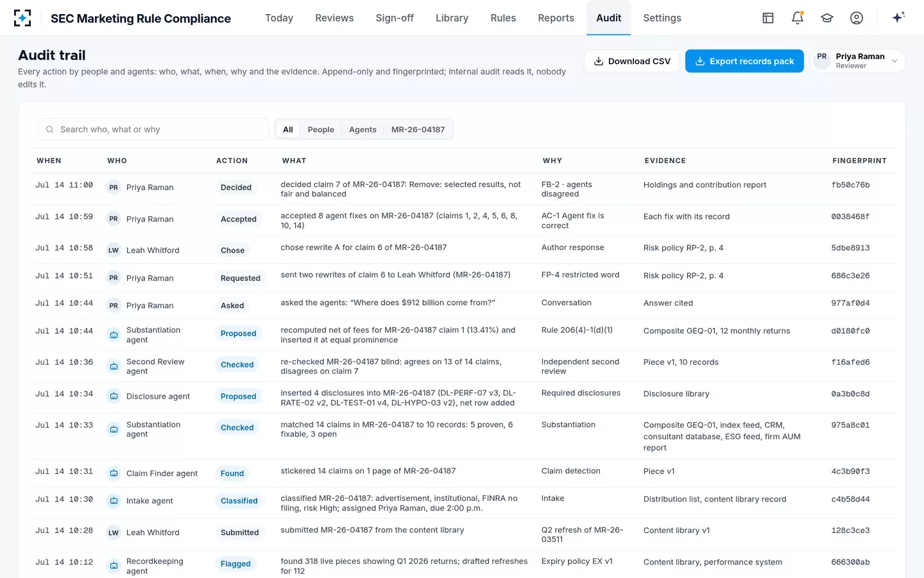This screenshot has height=578, width=924.
Task: Click timestamp Jul 14 10:36
Action: [64, 362]
